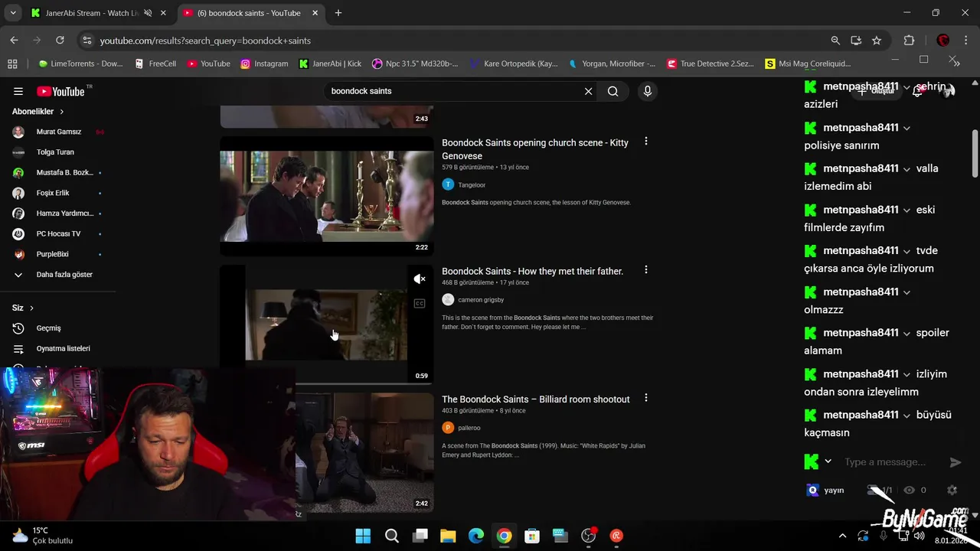Click the address bar URL
This screenshot has height=551, width=980.
pyautogui.click(x=205, y=41)
